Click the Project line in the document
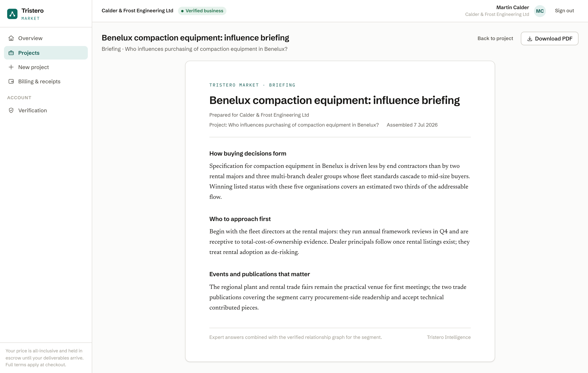 point(294,125)
